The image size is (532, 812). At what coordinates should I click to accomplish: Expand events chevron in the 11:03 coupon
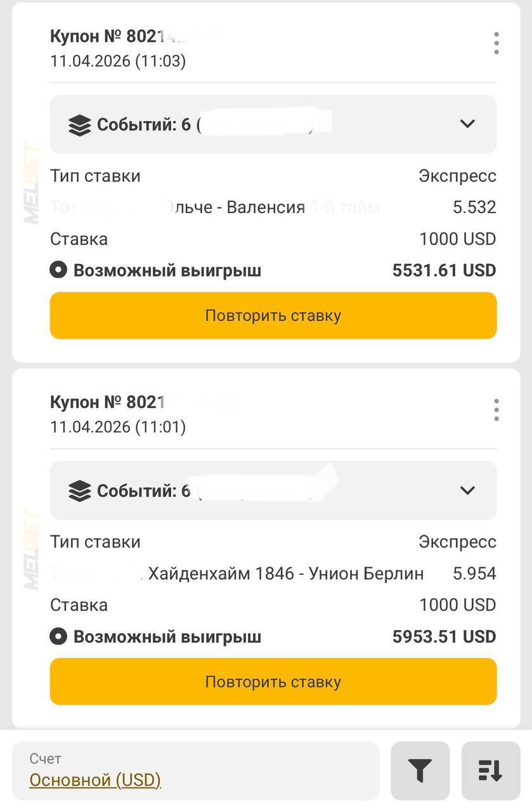click(x=467, y=124)
